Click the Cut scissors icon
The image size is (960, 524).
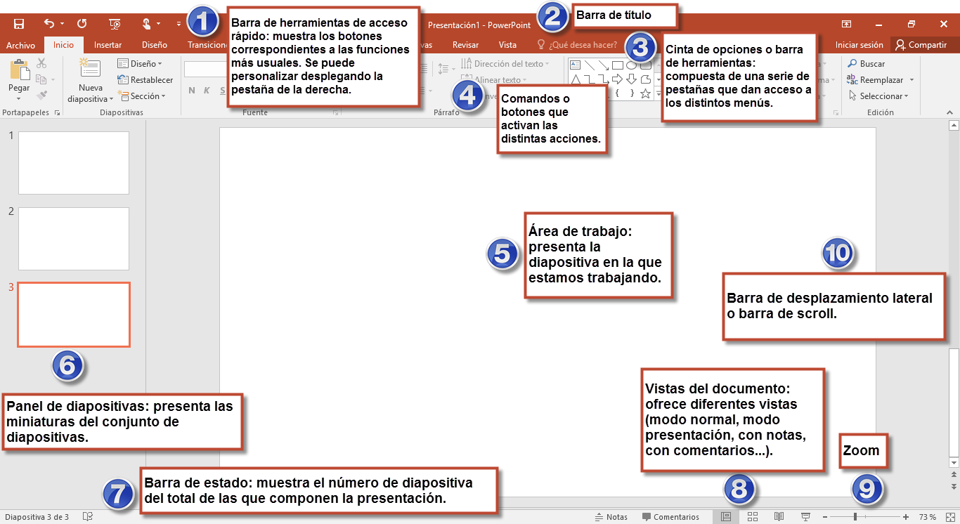point(42,63)
